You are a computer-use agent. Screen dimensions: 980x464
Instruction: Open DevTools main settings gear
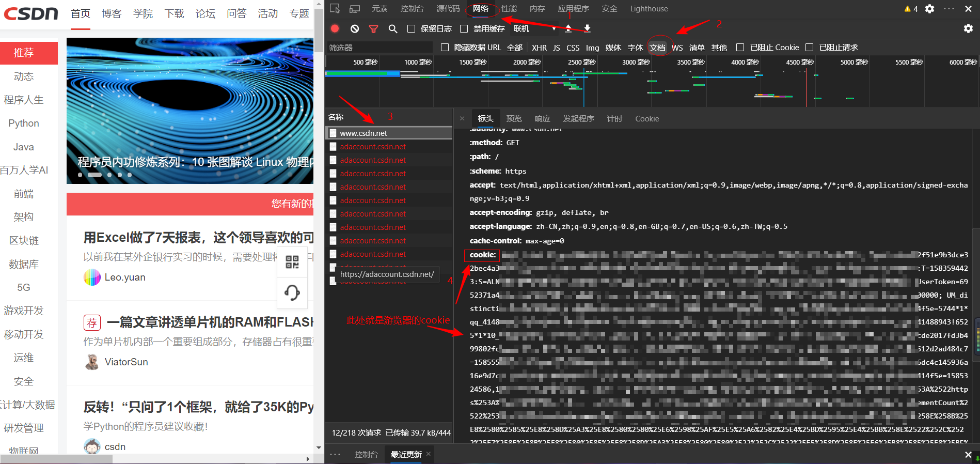pyautogui.click(x=929, y=9)
